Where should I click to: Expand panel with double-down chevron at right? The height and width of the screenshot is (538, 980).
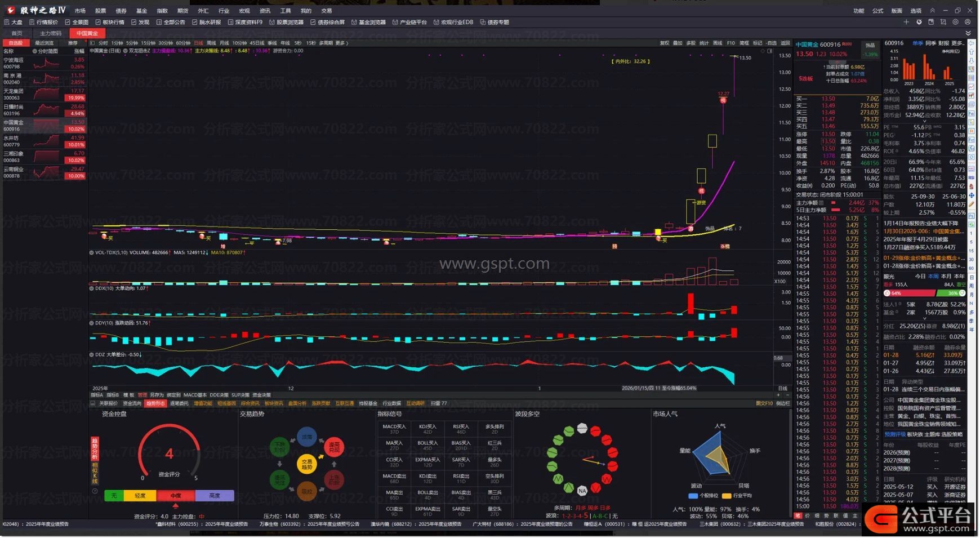click(x=968, y=33)
